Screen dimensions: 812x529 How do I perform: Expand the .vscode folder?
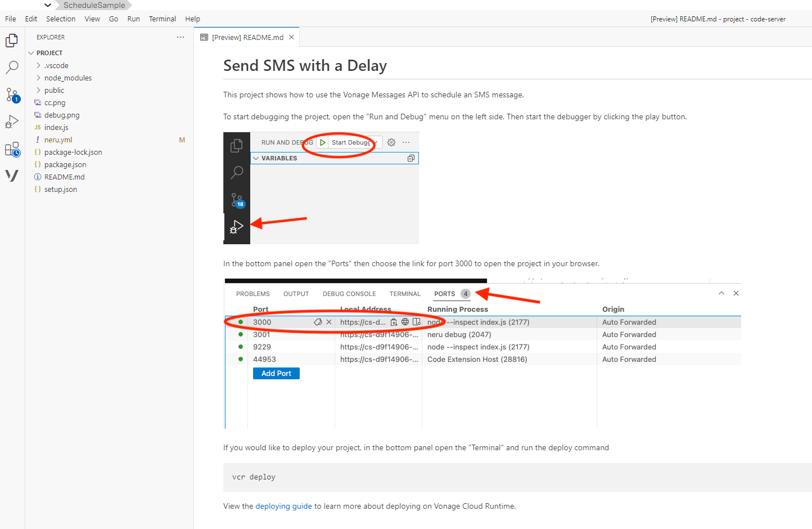38,65
